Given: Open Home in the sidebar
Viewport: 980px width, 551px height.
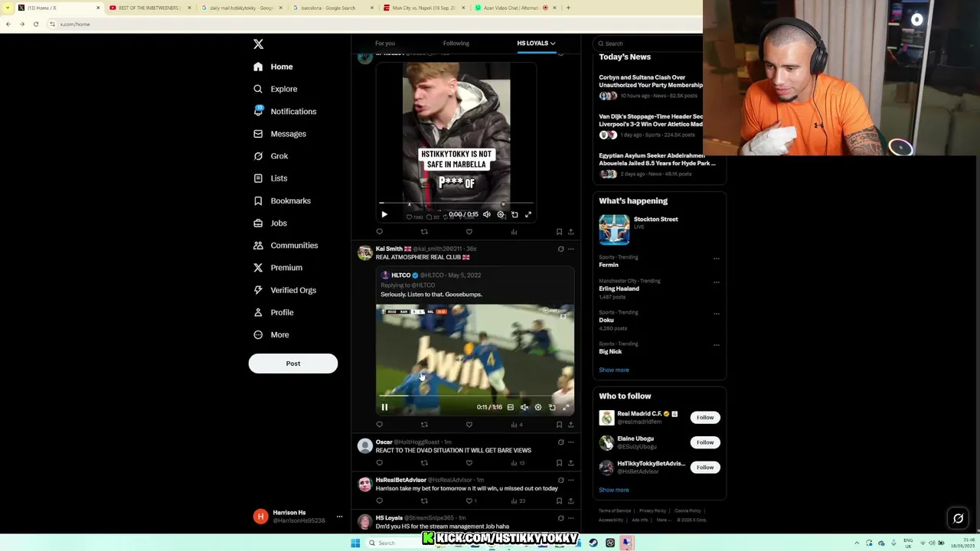Looking at the screenshot, I should [273, 67].
